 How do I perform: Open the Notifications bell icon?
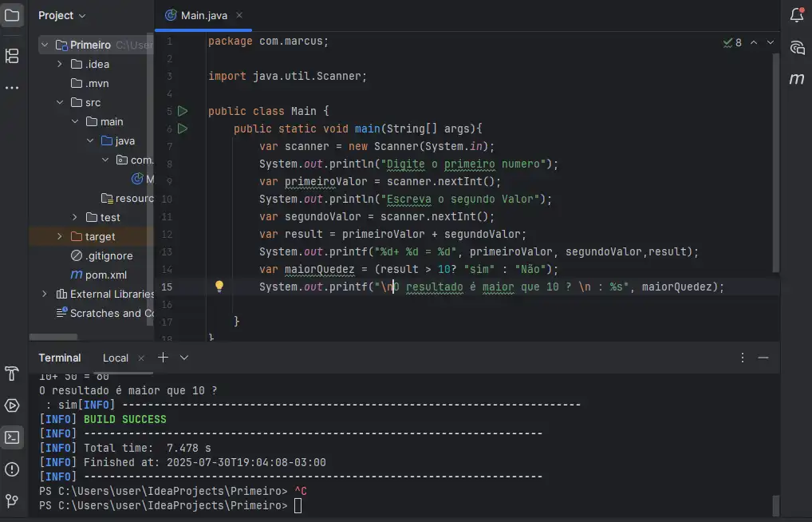click(x=797, y=15)
